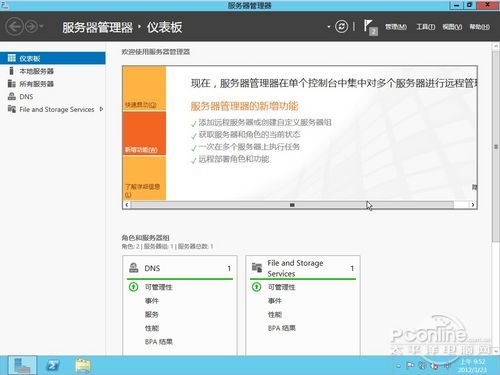The height and width of the screenshot is (375, 500).
Task: Click BPA 结果 in the DNS tile
Action: click(159, 342)
